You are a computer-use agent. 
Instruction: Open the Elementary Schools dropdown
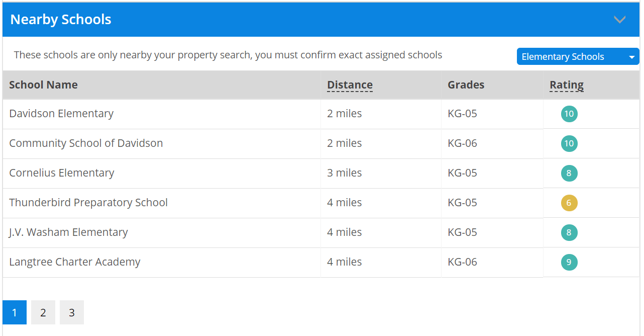[x=578, y=57]
